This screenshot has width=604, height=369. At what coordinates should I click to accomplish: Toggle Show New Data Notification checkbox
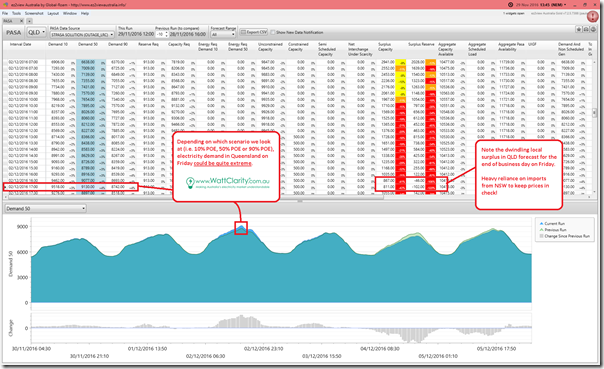point(273,32)
